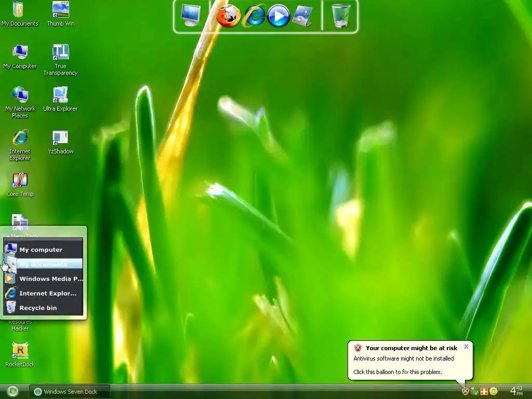The height and width of the screenshot is (399, 532).
Task: Activate the Windows Seven Dock taskbar button
Action: click(70, 392)
